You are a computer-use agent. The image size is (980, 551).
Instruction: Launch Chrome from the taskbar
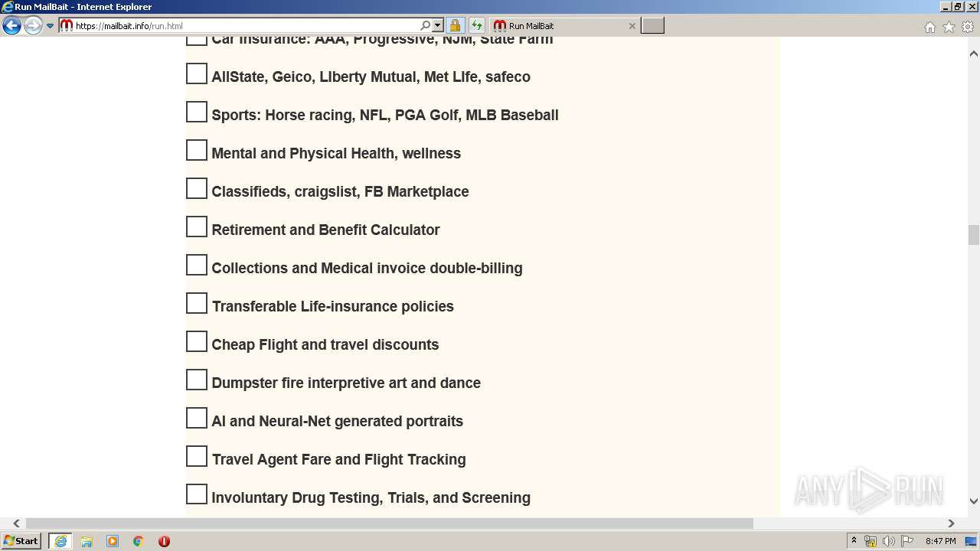(138, 541)
